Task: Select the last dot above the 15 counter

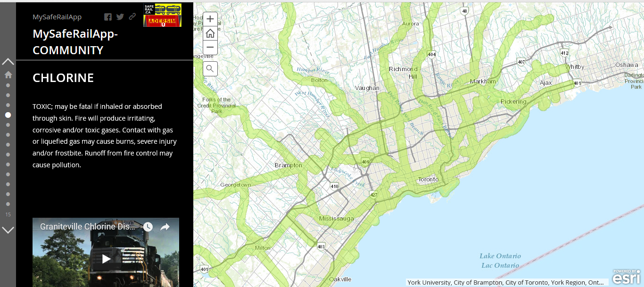Action: pyautogui.click(x=8, y=204)
